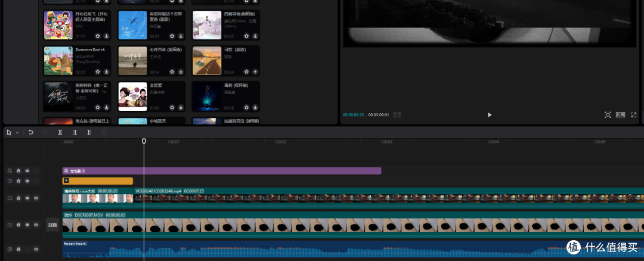Download the song 毒药 (程怀版)
The image size is (644, 261).
pyautogui.click(x=255, y=107)
